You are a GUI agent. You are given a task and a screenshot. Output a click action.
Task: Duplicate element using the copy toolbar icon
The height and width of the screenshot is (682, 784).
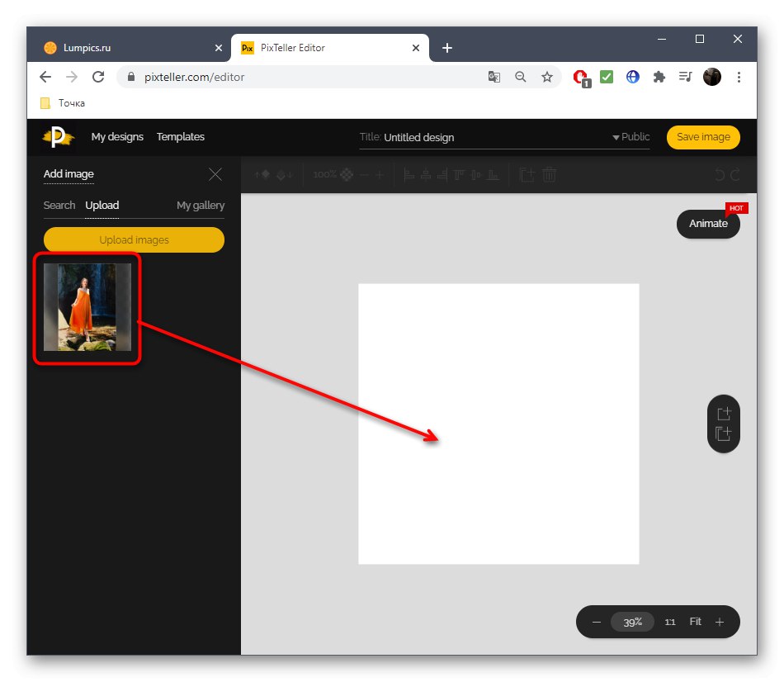[x=527, y=174]
